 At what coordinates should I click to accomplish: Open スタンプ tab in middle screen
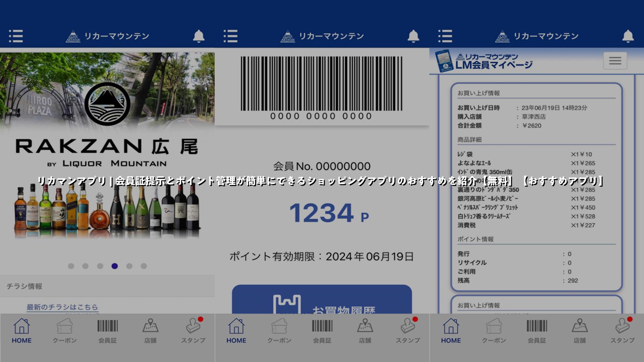click(408, 331)
